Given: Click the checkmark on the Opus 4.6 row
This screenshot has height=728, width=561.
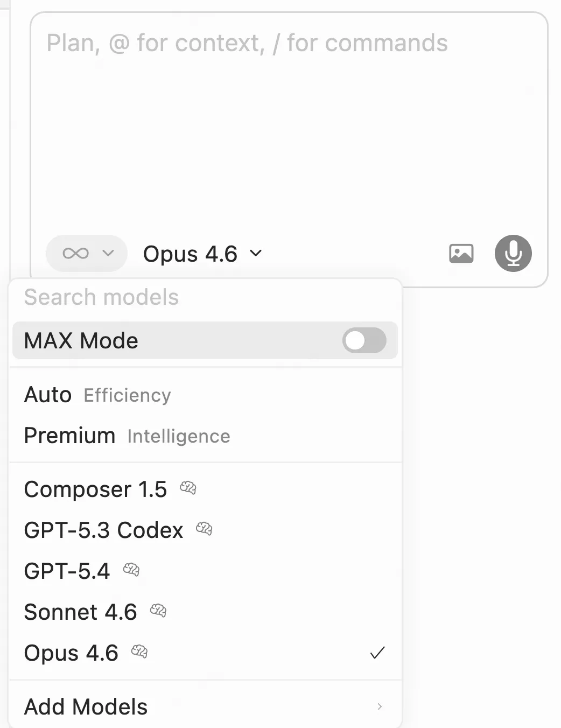Looking at the screenshot, I should (377, 653).
